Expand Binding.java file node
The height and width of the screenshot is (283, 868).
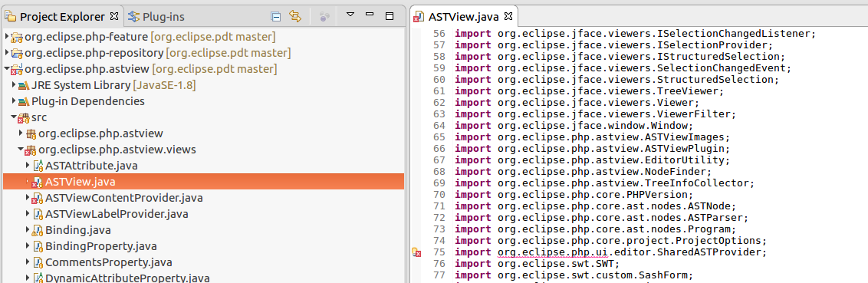(28, 230)
